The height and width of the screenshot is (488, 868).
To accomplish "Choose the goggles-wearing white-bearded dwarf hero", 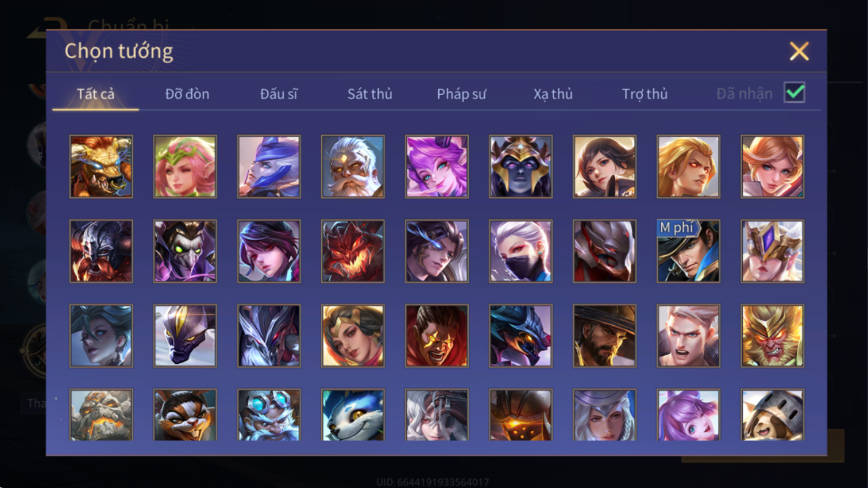I will pyautogui.click(x=269, y=415).
